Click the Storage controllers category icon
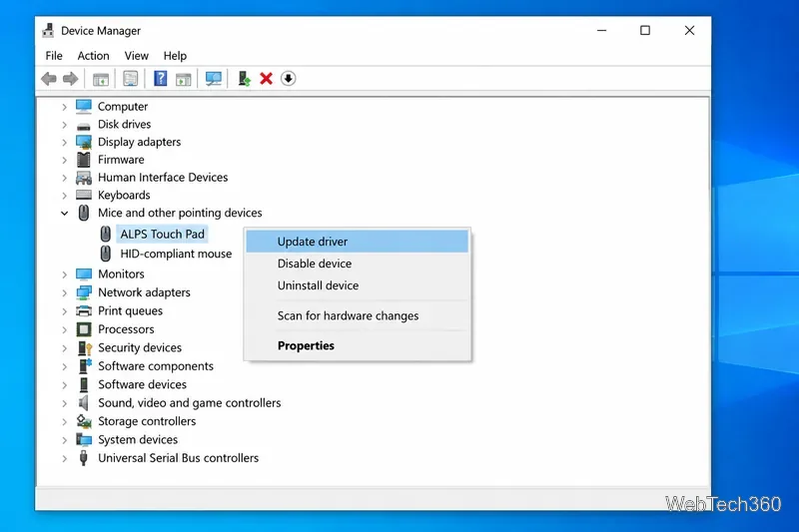Viewport: 799px width, 532px height. [84, 421]
